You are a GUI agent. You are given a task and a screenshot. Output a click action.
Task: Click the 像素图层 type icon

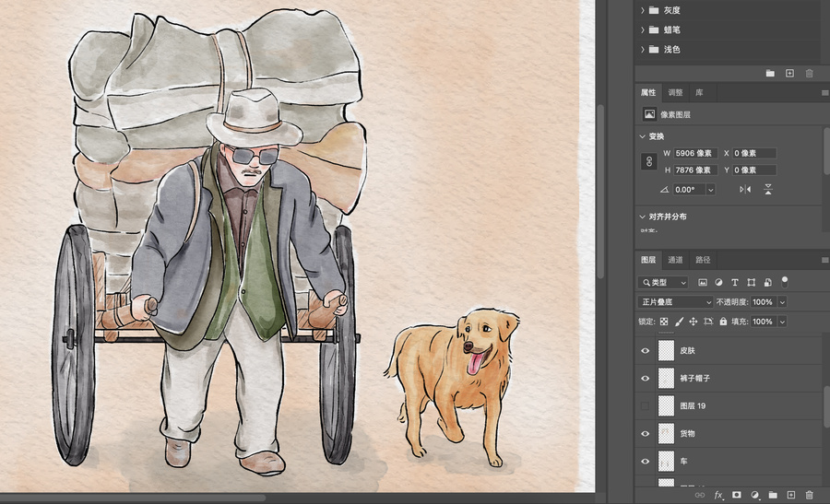tap(649, 114)
